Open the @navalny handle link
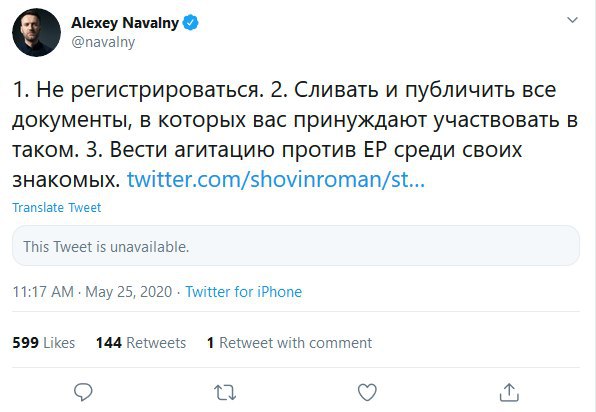The height and width of the screenshot is (412, 596). pos(103,42)
